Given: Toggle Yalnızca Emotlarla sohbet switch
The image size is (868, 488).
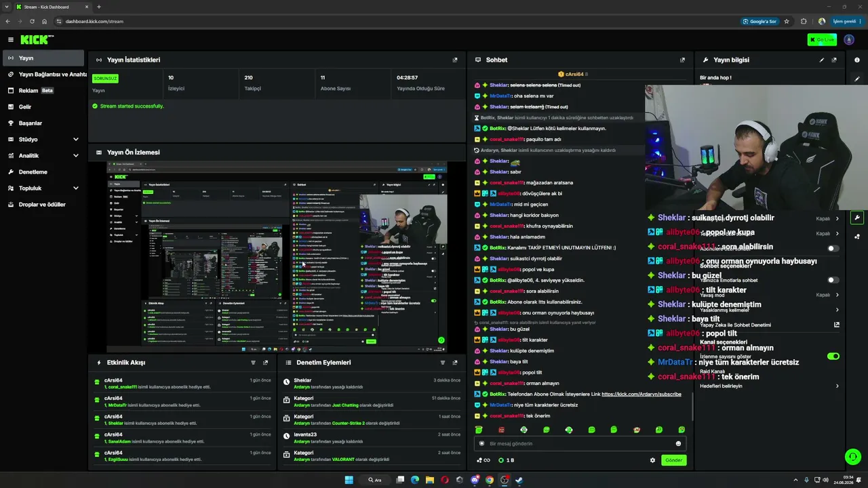Looking at the screenshot, I should pos(833,280).
